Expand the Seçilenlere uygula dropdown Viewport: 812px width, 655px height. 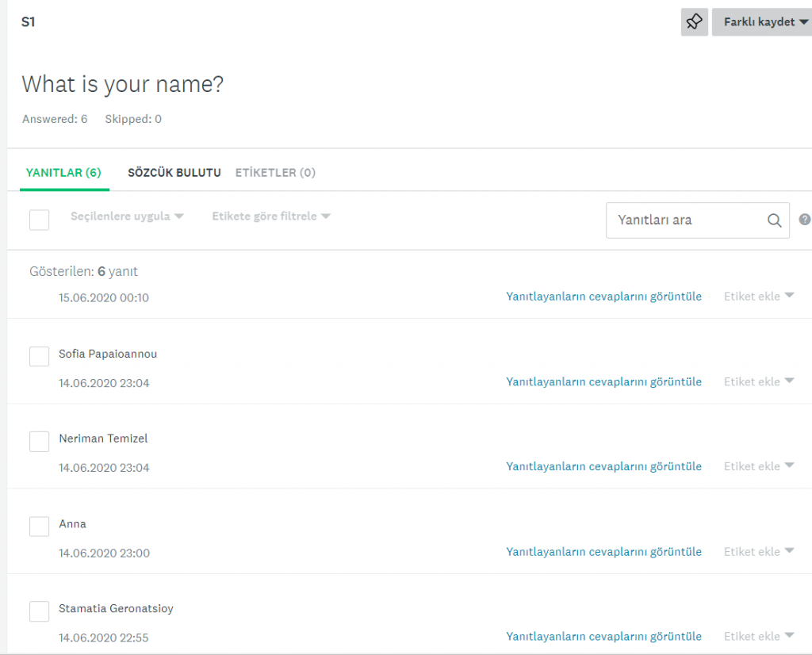127,216
